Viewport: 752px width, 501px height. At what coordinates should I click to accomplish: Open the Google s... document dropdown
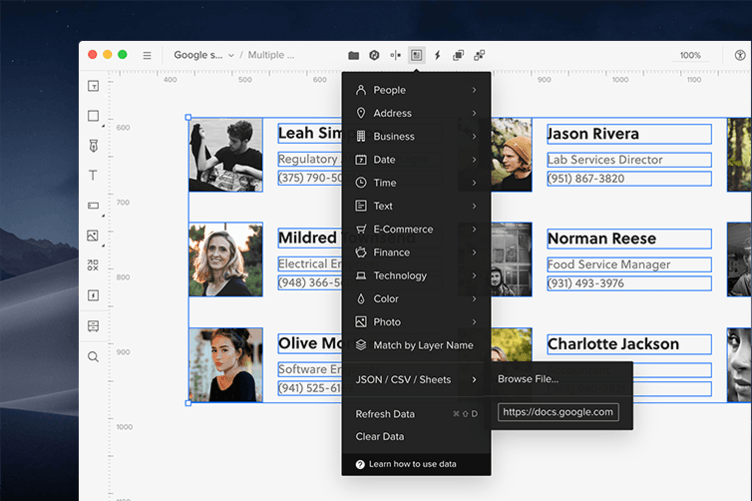204,55
